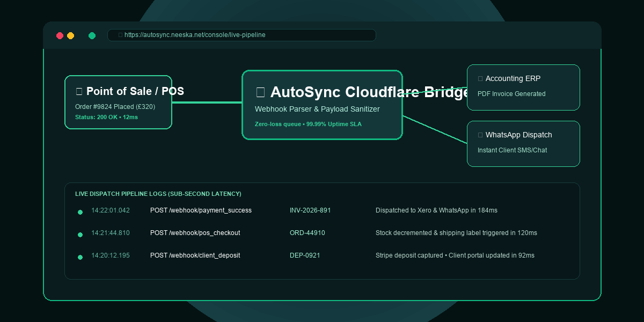The height and width of the screenshot is (322, 644).
Task: Click the address bar URL field
Action: (241, 35)
